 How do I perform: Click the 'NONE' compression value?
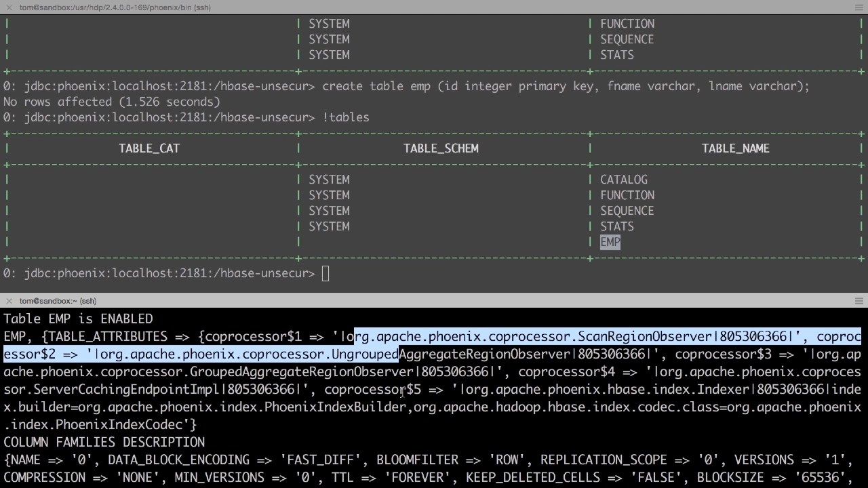click(138, 477)
